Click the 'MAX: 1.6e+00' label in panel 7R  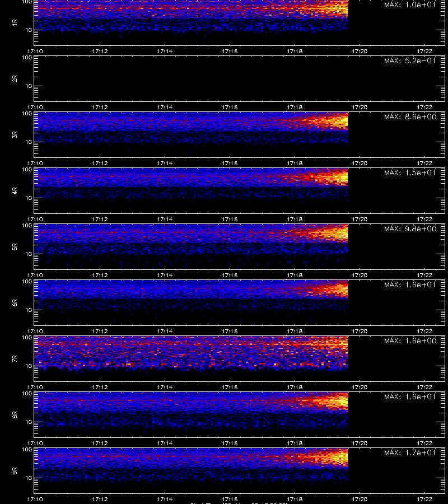coord(410,340)
